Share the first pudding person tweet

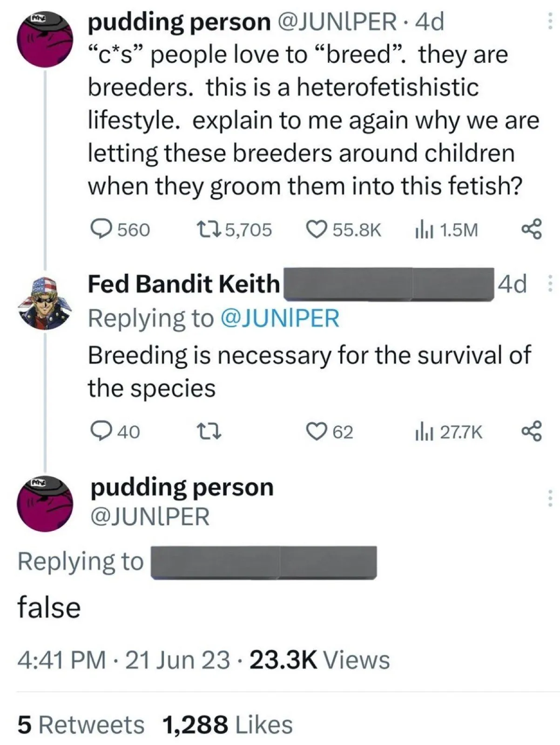(532, 229)
